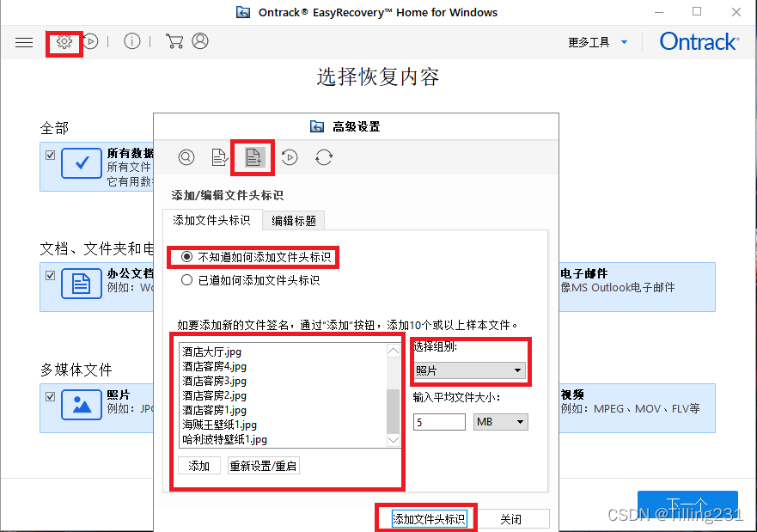Maximize the EasyRecovery window
757x532 pixels.
(x=697, y=11)
